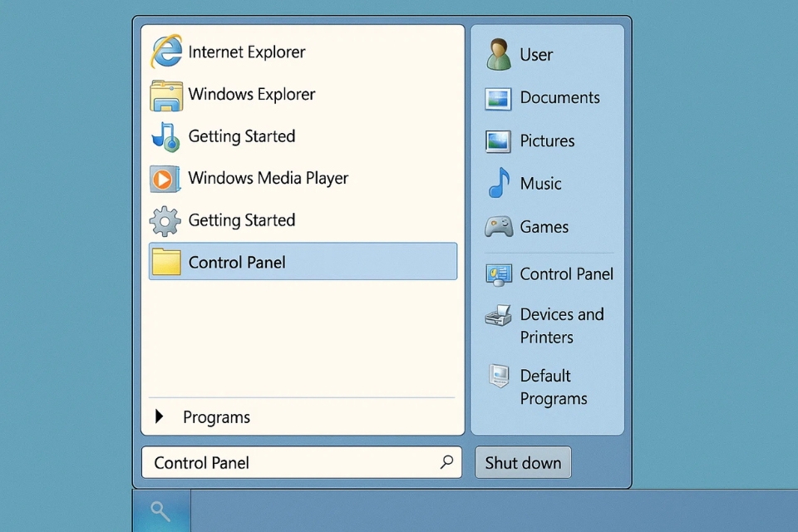Click the User avatar icon
Image resolution: width=798 pixels, height=532 pixels.
click(x=499, y=55)
